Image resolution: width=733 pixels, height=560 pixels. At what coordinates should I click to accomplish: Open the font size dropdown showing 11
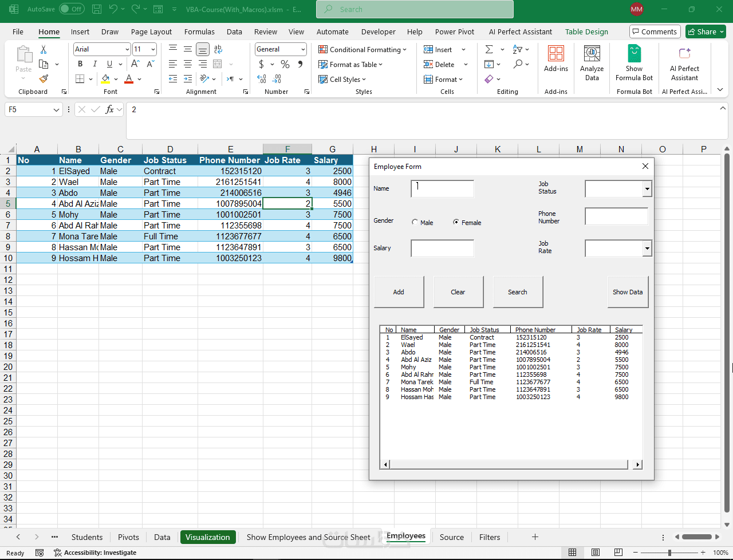(153, 50)
